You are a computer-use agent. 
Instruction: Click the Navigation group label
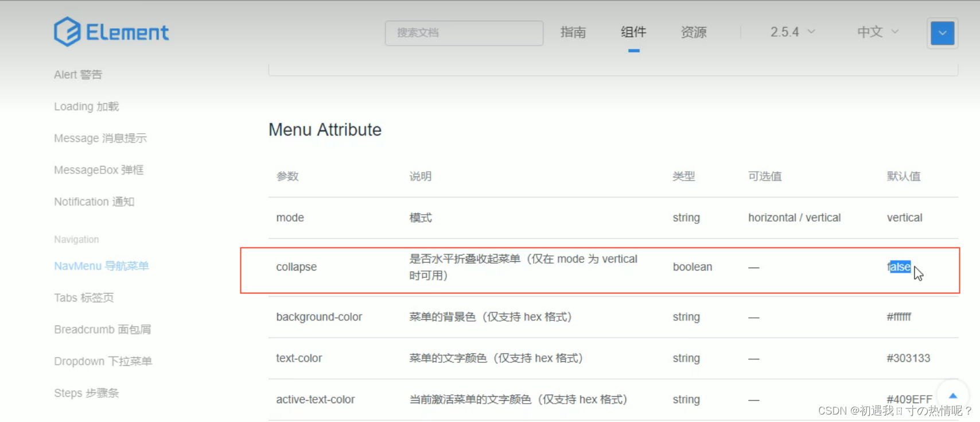(76, 239)
